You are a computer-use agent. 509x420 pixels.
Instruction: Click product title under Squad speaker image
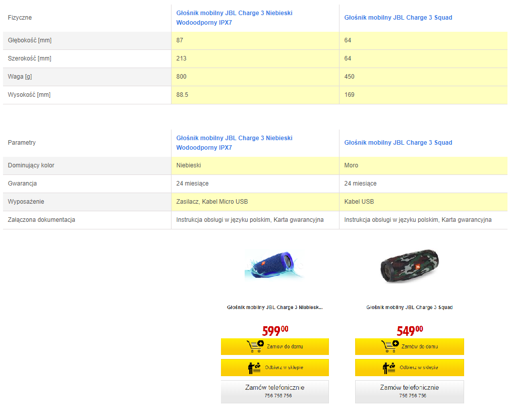pos(409,307)
